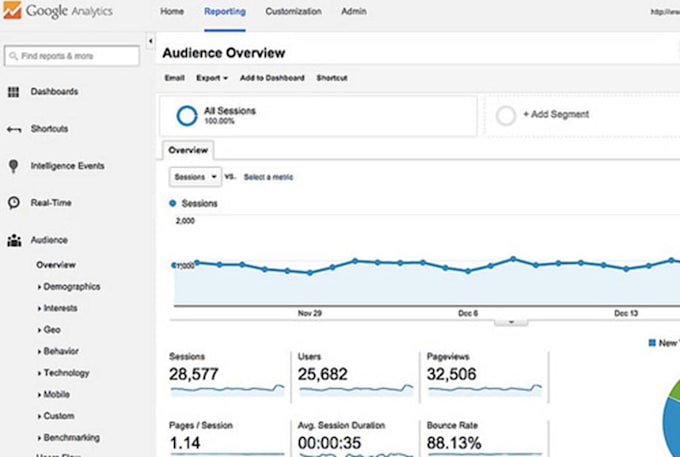The height and width of the screenshot is (457, 680).
Task: Click the search magnifier icon
Action: tap(13, 56)
